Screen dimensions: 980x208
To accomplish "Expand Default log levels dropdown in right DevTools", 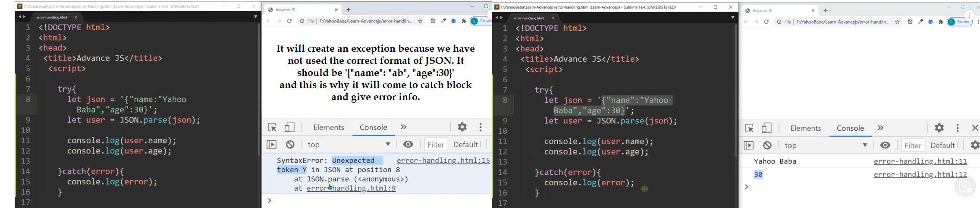I will [x=944, y=145].
